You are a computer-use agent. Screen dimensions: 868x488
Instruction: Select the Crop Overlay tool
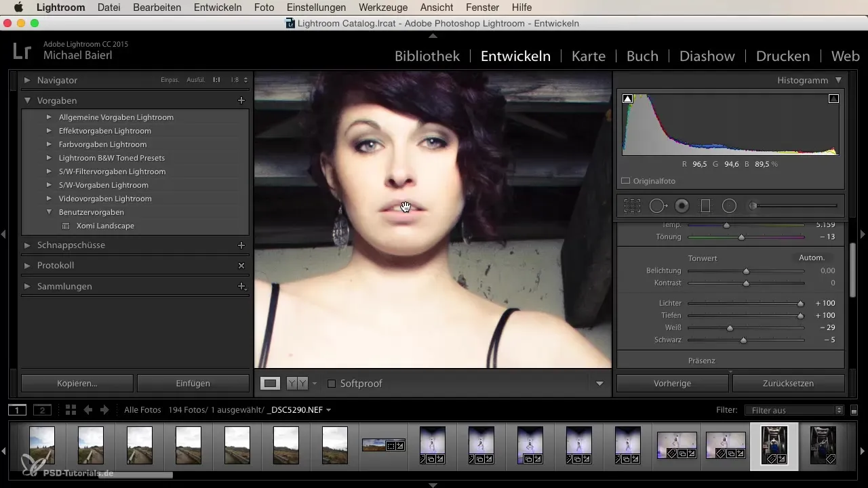pyautogui.click(x=632, y=206)
